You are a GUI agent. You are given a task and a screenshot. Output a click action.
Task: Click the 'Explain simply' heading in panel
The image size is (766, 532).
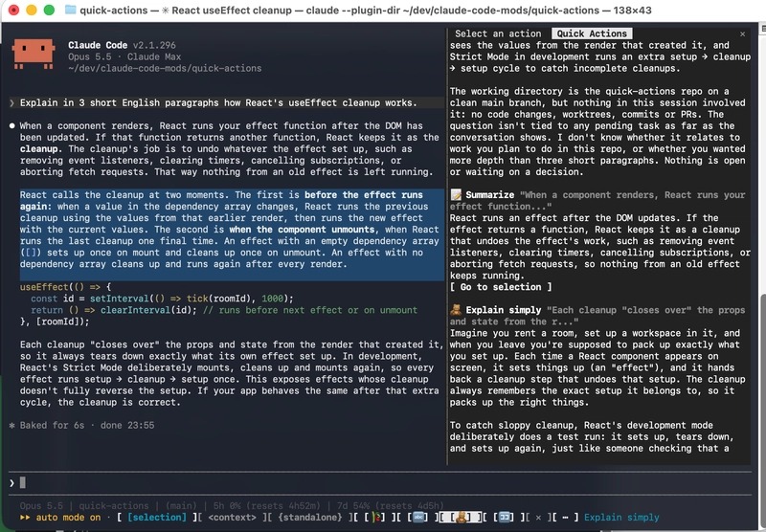click(x=504, y=310)
